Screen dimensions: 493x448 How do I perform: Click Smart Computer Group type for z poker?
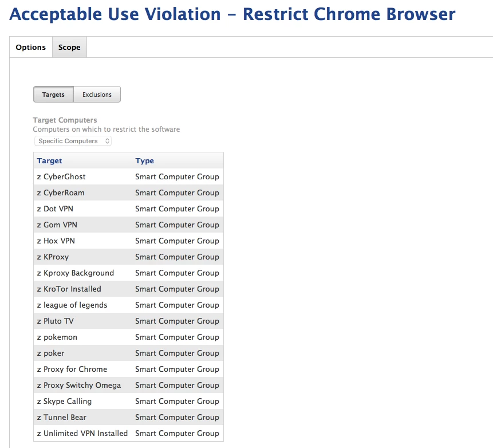(x=177, y=353)
